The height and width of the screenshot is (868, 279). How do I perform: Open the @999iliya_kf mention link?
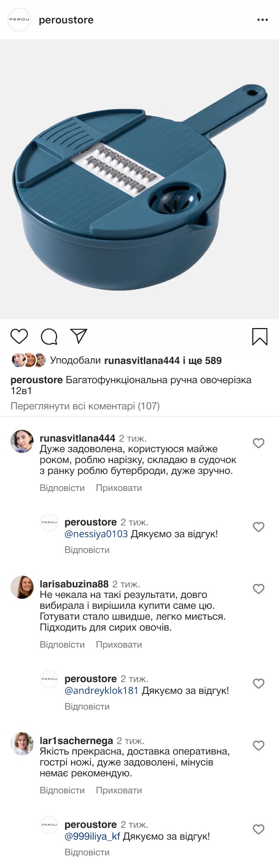tap(92, 837)
